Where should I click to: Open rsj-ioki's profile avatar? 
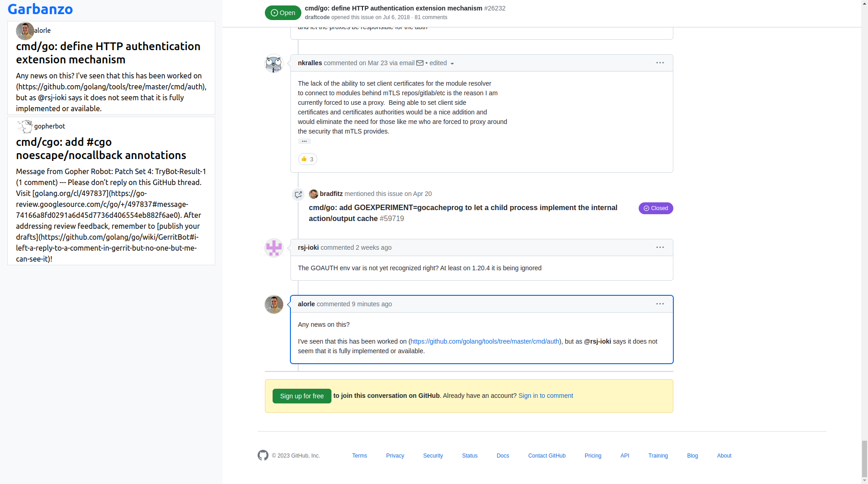coord(274,248)
